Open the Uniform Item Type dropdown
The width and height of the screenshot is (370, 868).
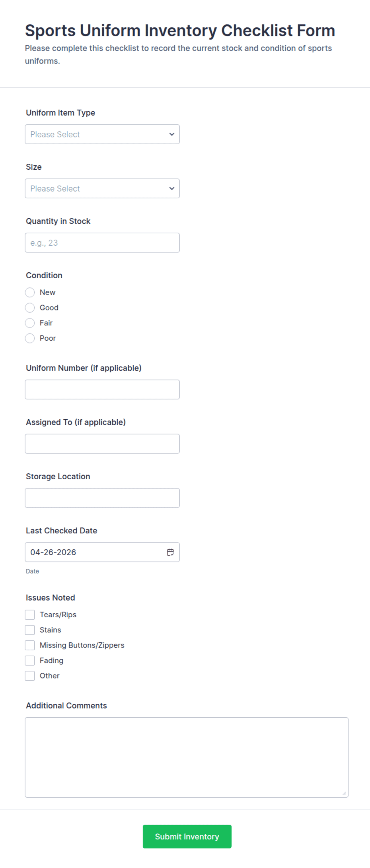tap(102, 134)
